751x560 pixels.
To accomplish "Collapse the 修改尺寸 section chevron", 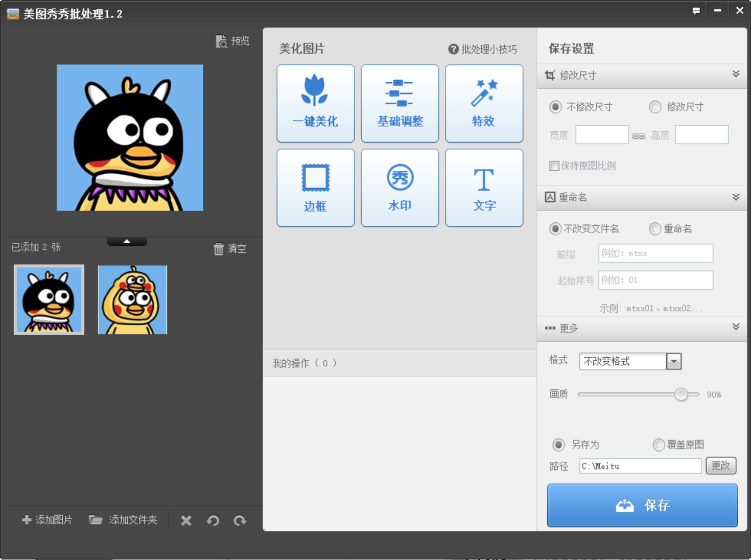I will tap(736, 74).
